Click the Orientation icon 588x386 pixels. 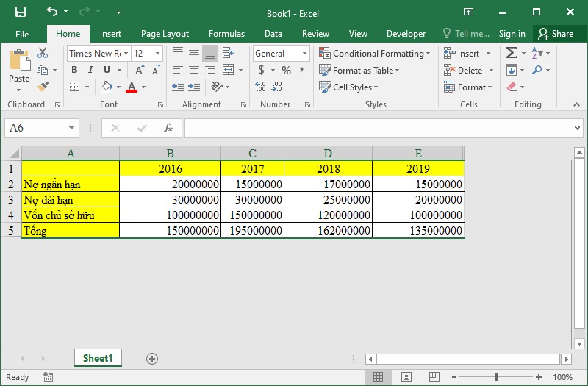(x=217, y=87)
